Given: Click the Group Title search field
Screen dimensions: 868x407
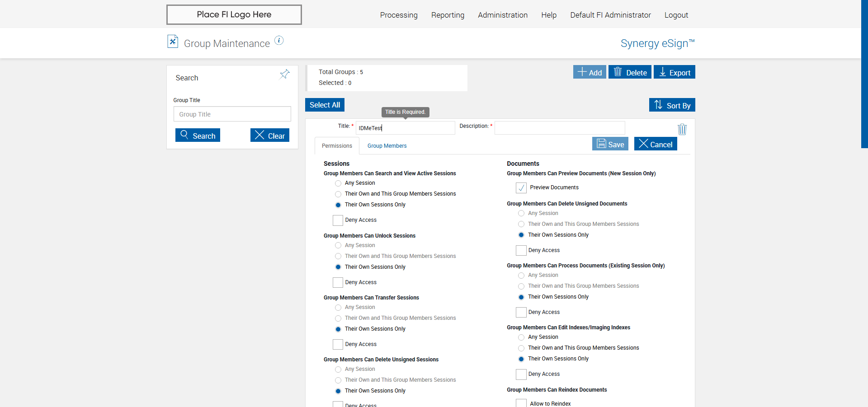Looking at the screenshot, I should pyautogui.click(x=232, y=114).
